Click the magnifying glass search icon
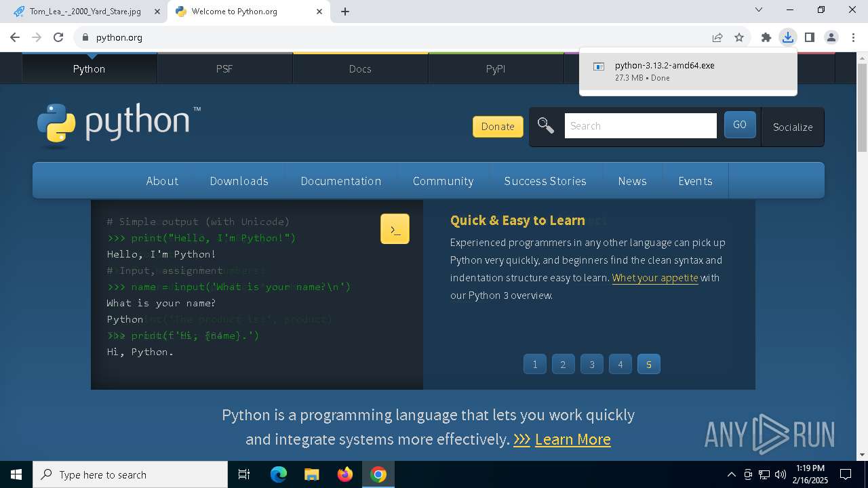Image resolution: width=868 pixels, height=488 pixels. (x=546, y=125)
